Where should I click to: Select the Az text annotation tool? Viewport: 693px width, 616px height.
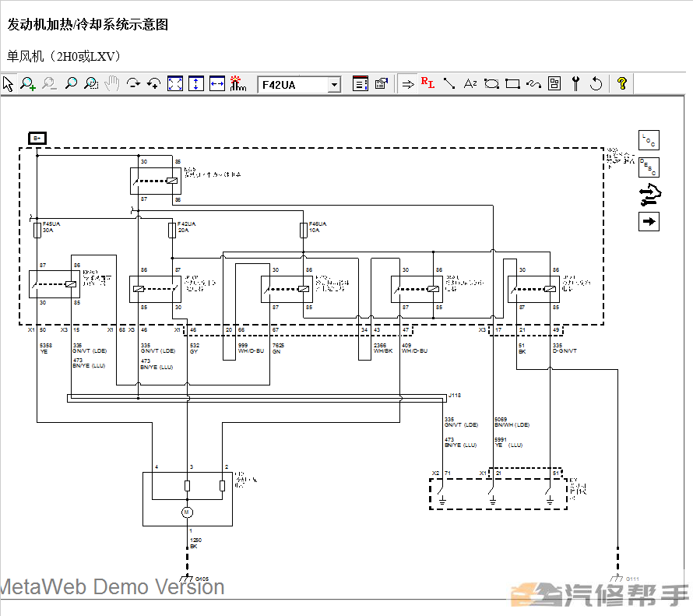(470, 83)
